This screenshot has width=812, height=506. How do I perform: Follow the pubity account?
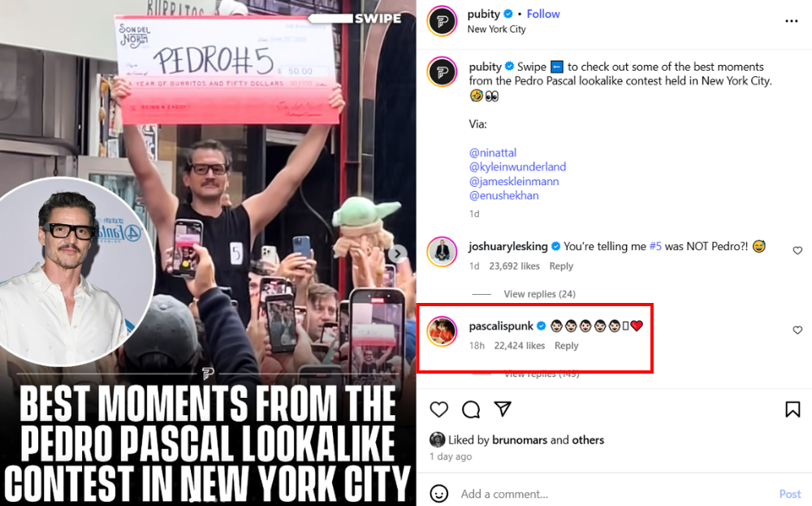click(543, 14)
